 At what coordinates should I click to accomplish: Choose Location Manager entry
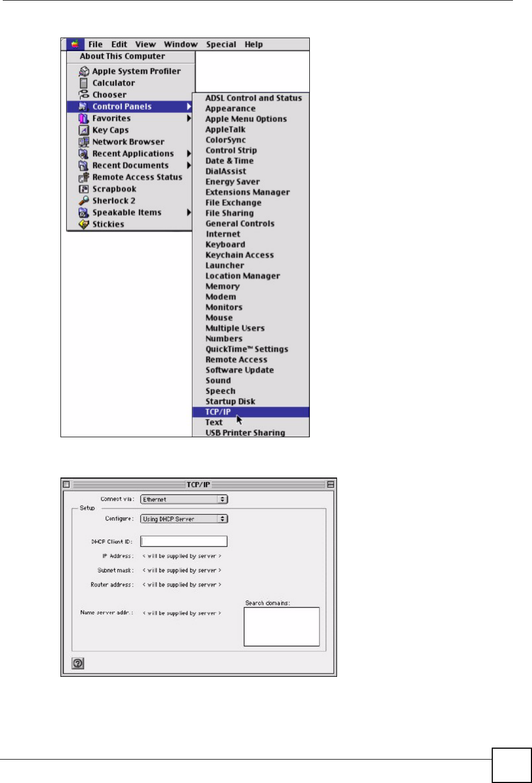pyautogui.click(x=242, y=276)
